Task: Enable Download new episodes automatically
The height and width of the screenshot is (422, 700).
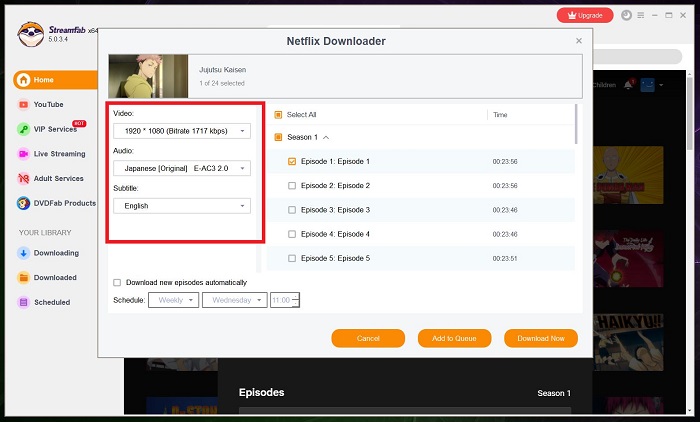Action: click(x=117, y=283)
